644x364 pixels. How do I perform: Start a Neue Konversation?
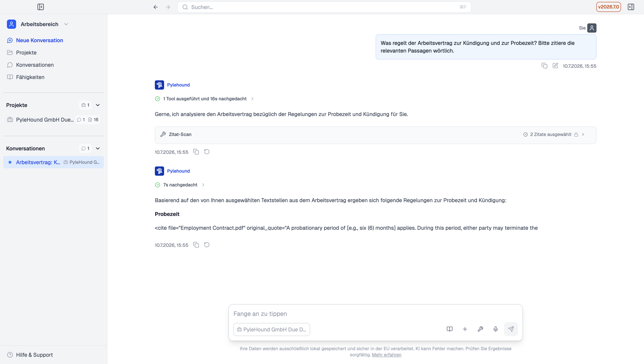coord(39,40)
